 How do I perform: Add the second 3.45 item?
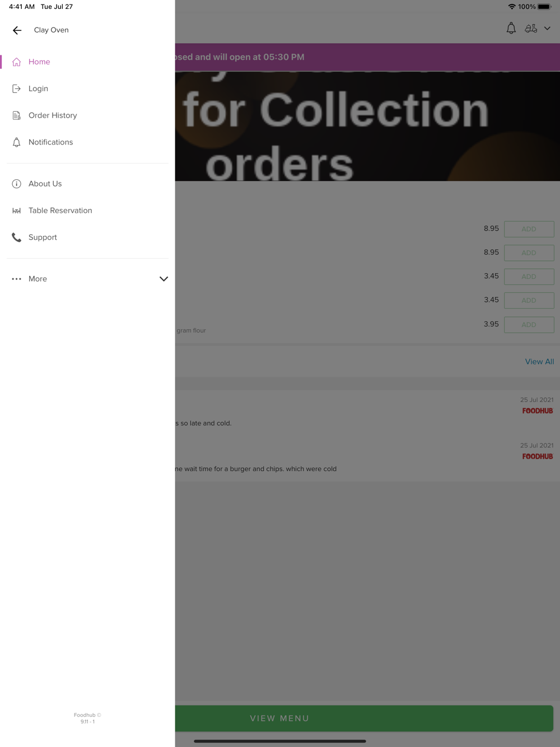tap(529, 301)
